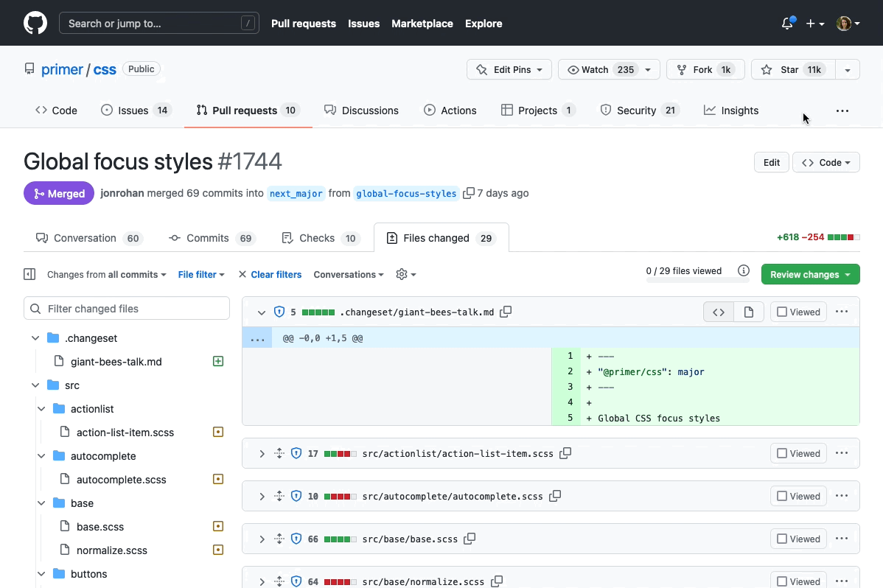Click the code owner shield on giant-bees-talk.md
This screenshot has width=883, height=588.
tap(279, 312)
